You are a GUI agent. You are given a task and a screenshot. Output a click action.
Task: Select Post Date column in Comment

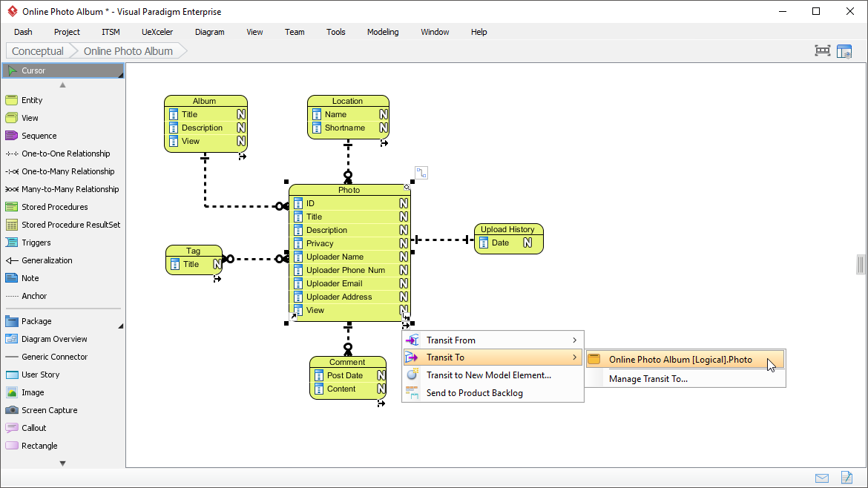(348, 375)
